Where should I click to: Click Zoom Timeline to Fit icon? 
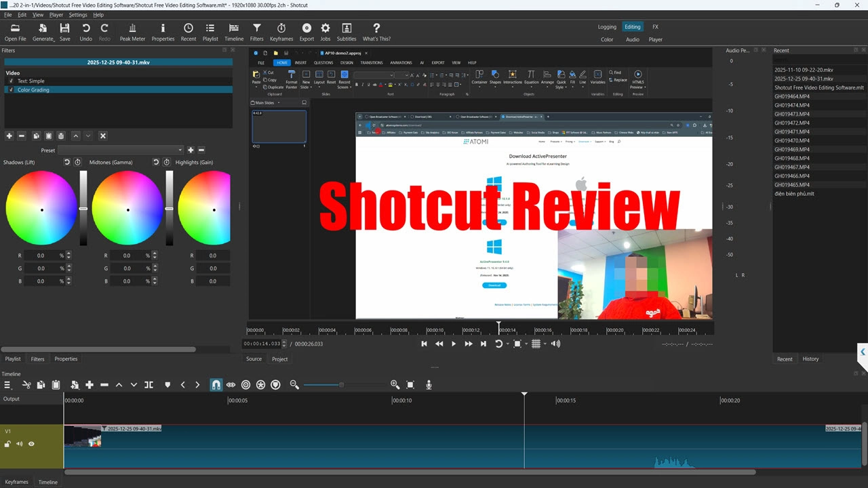(x=410, y=385)
